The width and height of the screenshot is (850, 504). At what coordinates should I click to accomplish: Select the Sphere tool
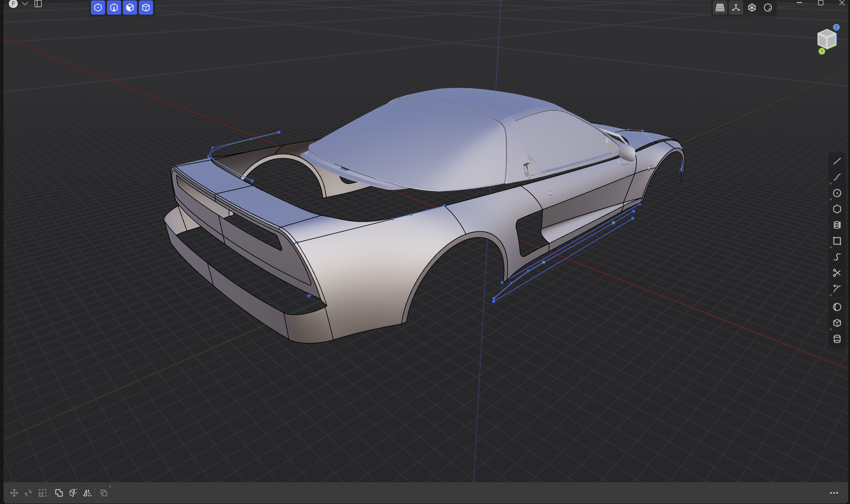click(x=837, y=307)
